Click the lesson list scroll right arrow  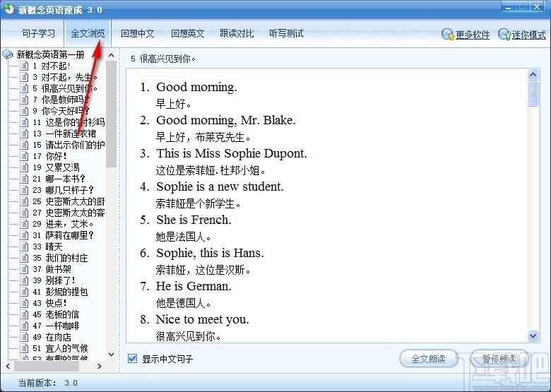point(100,366)
